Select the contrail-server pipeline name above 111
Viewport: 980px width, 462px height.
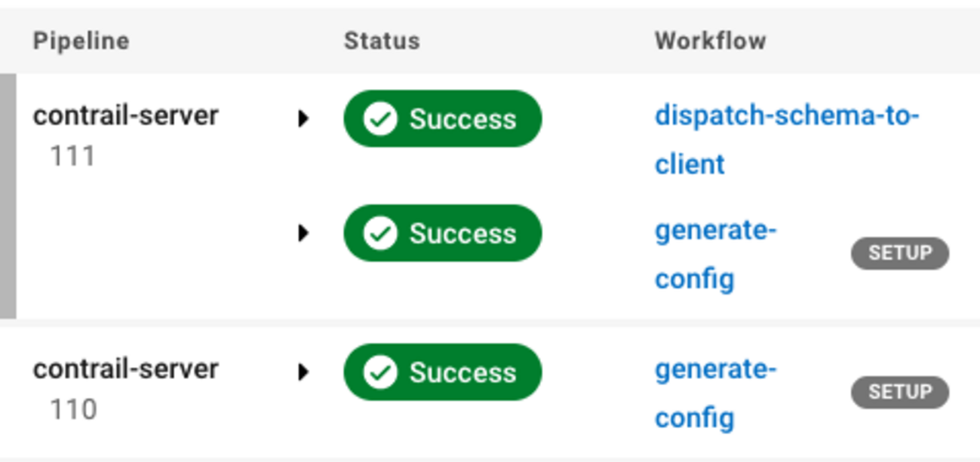pos(126,116)
